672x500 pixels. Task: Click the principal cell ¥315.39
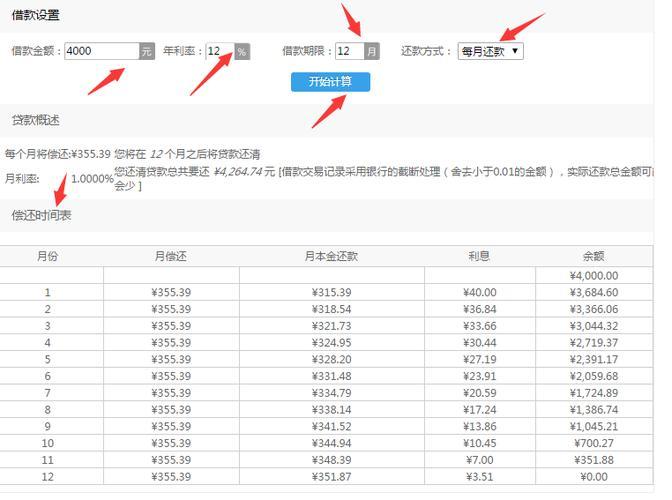pyautogui.click(x=332, y=293)
